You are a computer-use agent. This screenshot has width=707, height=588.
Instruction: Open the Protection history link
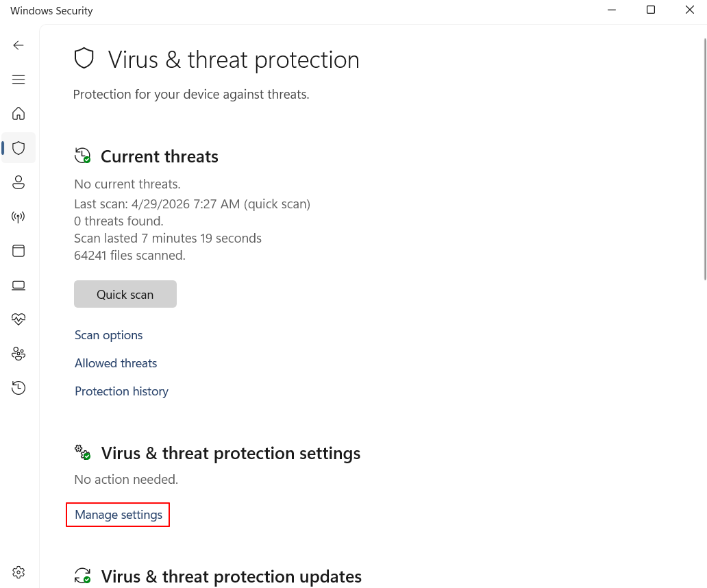(121, 391)
